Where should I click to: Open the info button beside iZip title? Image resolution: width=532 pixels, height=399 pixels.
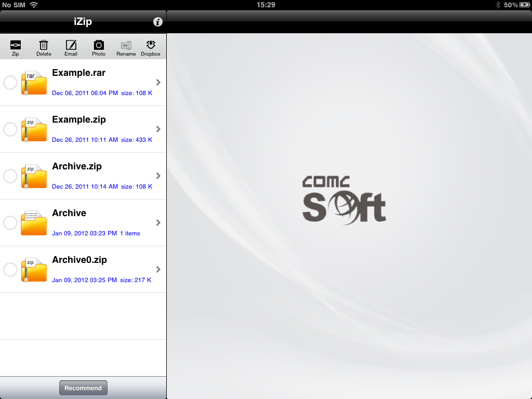coord(158,22)
